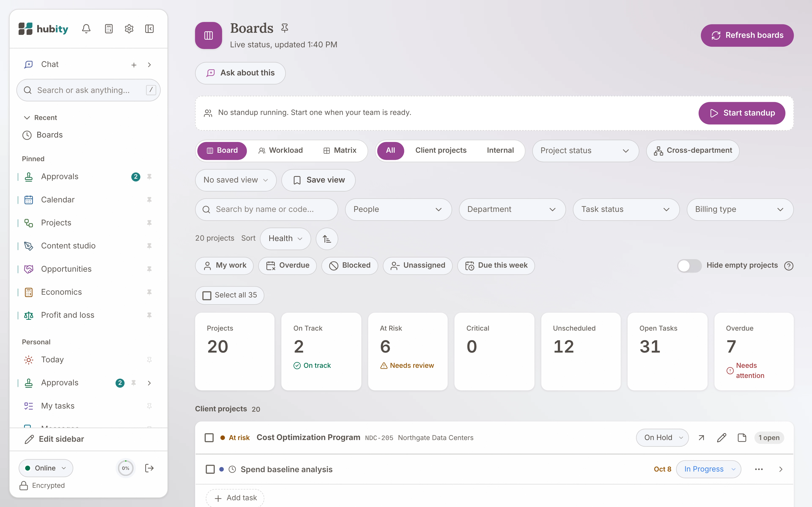This screenshot has height=507, width=812.
Task: Select the Client projects tab
Action: (x=440, y=151)
